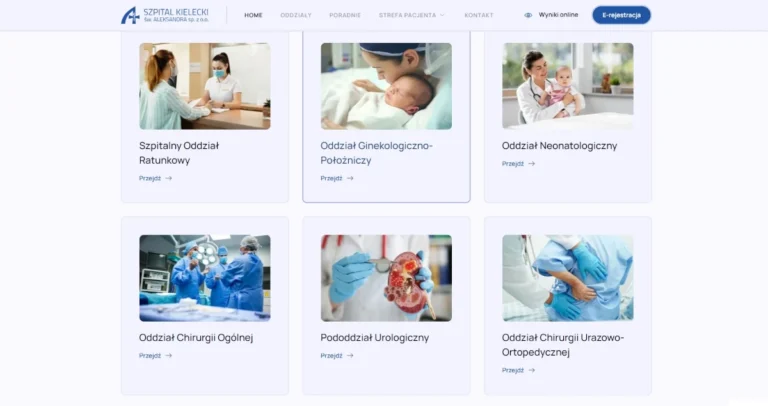Open the Home menu item
768x406 pixels.
(x=253, y=15)
